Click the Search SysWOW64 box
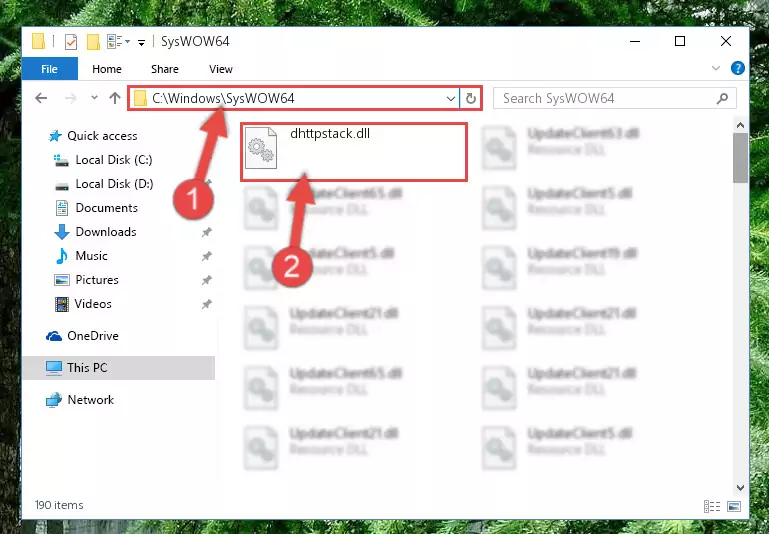The height and width of the screenshot is (534, 769). pos(615,99)
